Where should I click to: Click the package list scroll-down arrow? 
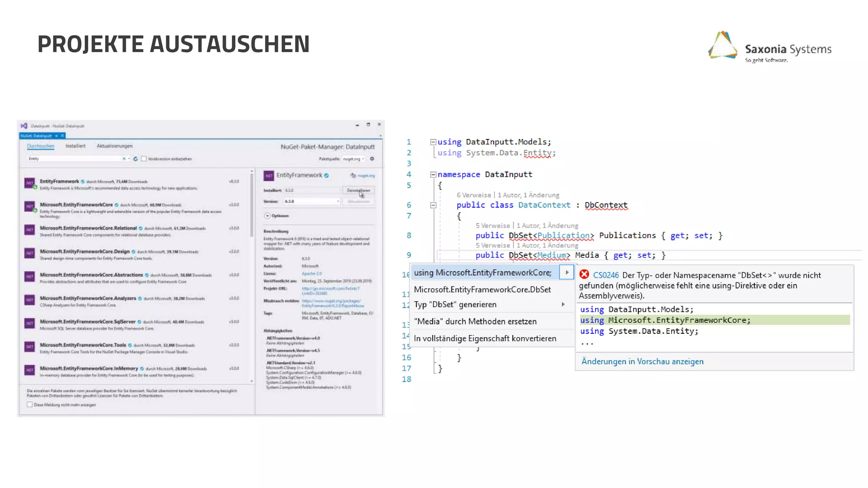pyautogui.click(x=252, y=381)
